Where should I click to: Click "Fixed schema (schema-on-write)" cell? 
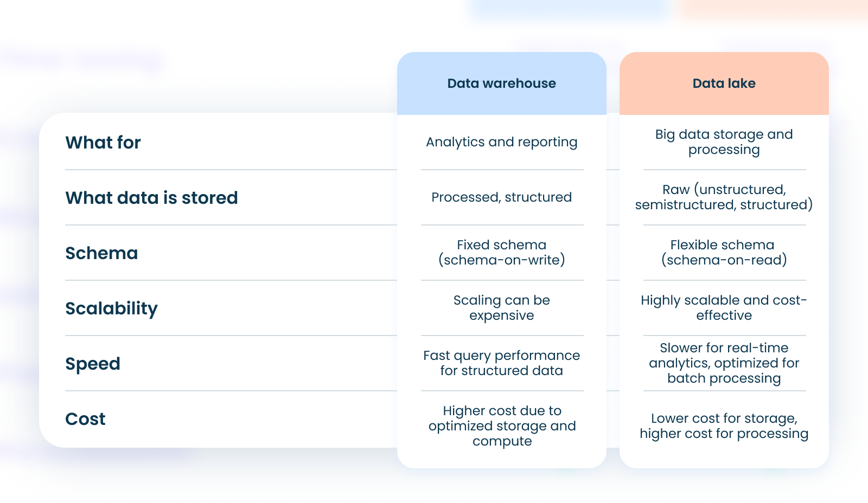click(501, 253)
